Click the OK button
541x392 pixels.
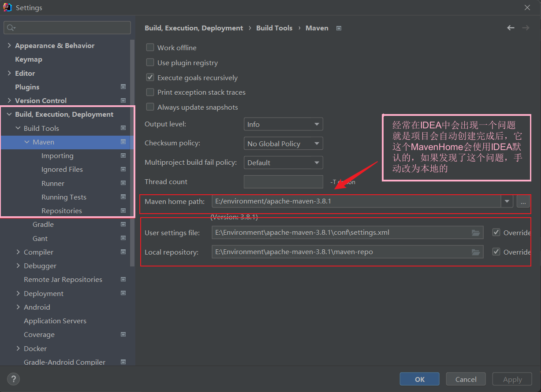[420, 379]
